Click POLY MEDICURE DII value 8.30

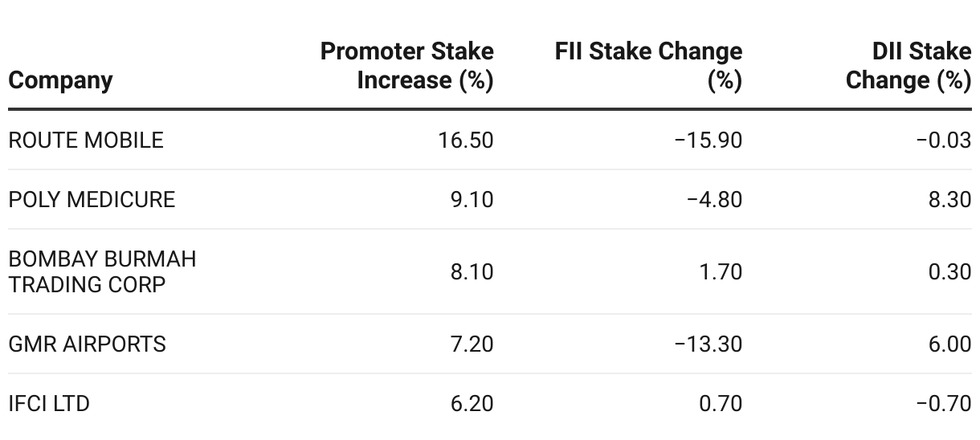tap(949, 199)
